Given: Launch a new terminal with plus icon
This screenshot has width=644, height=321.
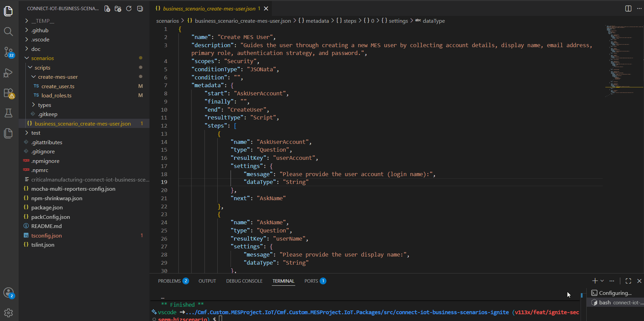Looking at the screenshot, I should coord(595,281).
